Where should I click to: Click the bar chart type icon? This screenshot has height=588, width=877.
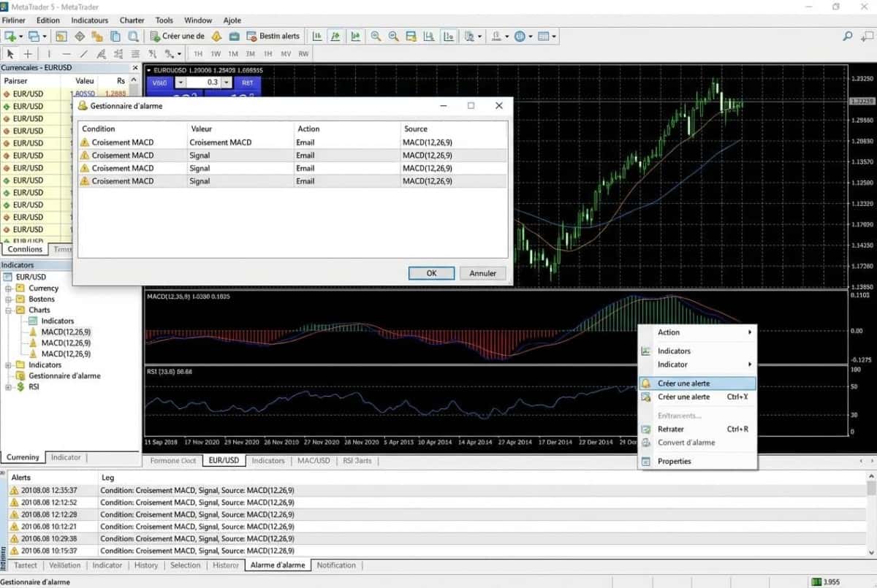(318, 36)
